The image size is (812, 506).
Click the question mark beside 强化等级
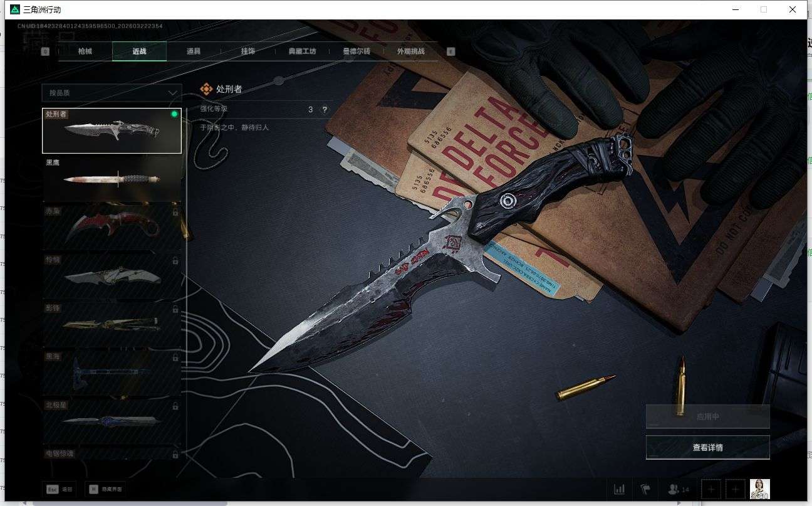(x=325, y=110)
